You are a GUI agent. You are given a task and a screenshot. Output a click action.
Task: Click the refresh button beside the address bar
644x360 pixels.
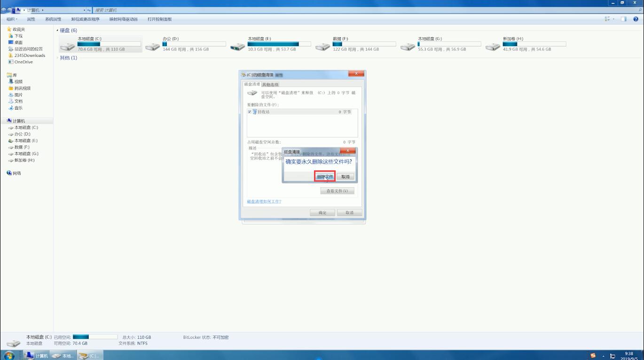pyautogui.click(x=89, y=10)
